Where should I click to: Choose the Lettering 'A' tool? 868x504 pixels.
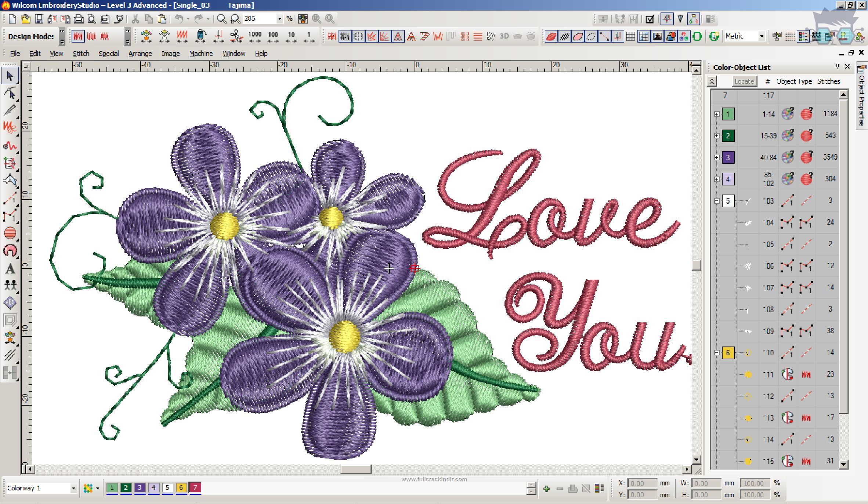[x=10, y=269]
